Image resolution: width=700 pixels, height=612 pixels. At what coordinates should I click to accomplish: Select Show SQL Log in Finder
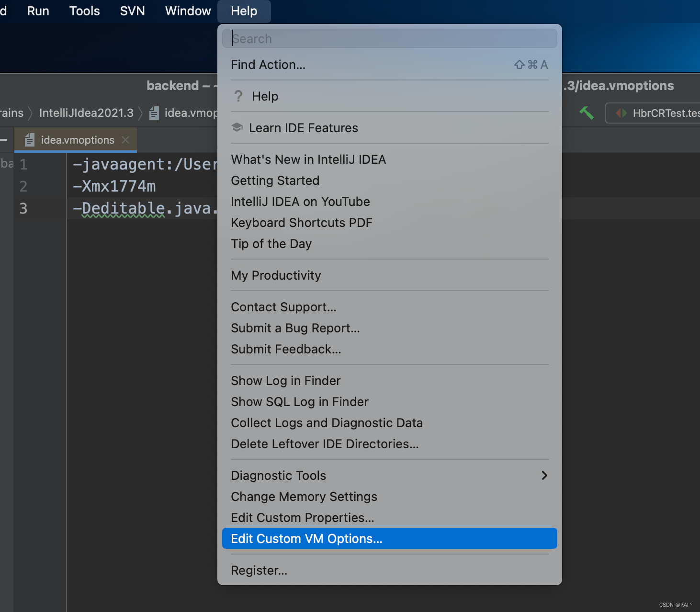coord(390,402)
